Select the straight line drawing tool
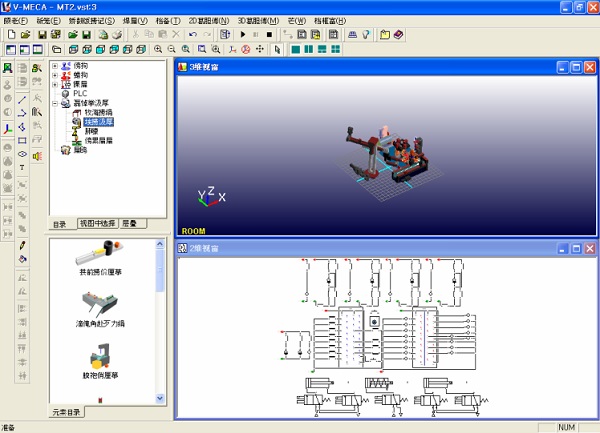 (22, 100)
